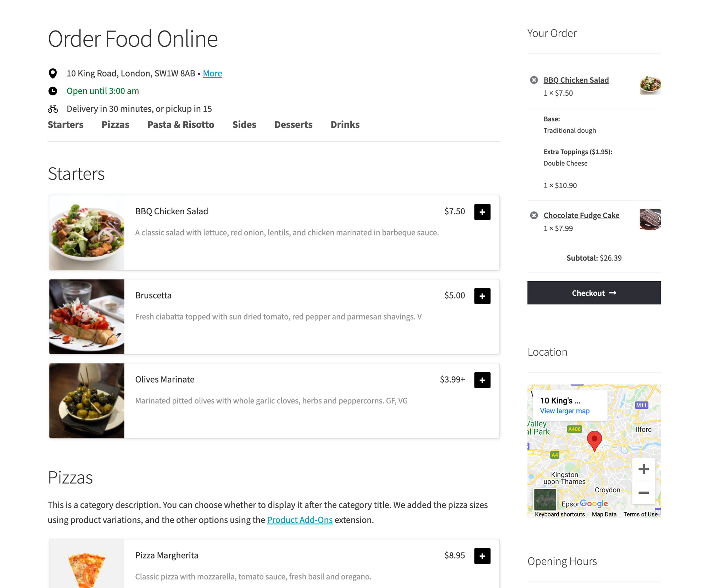Image resolution: width=709 pixels, height=588 pixels.
Task: Open the Bruscetta dish photo
Action: [x=87, y=317]
